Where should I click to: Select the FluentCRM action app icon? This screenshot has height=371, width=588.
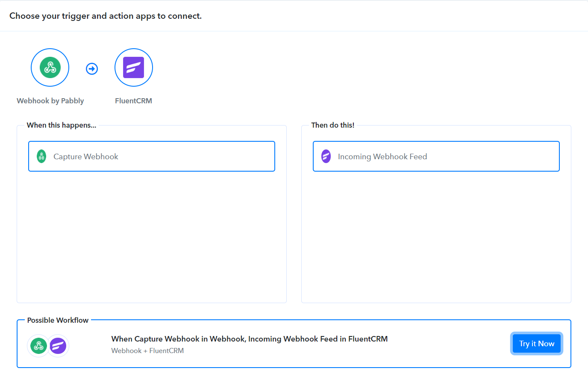(x=134, y=67)
